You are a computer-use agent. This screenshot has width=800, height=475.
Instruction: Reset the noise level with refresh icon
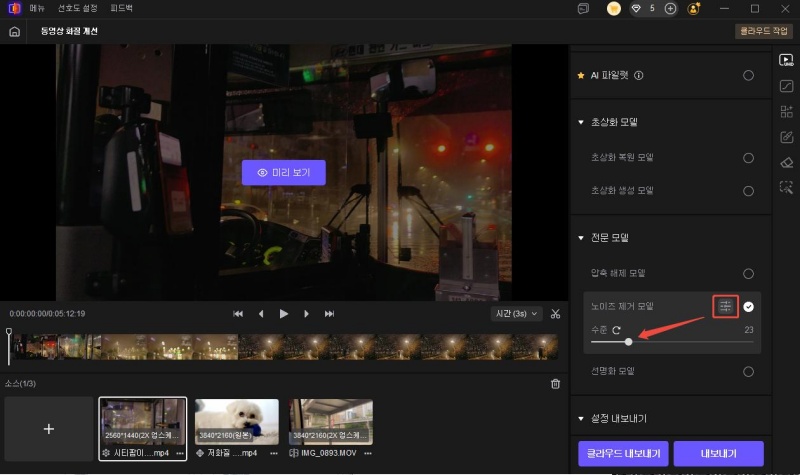tap(617, 330)
